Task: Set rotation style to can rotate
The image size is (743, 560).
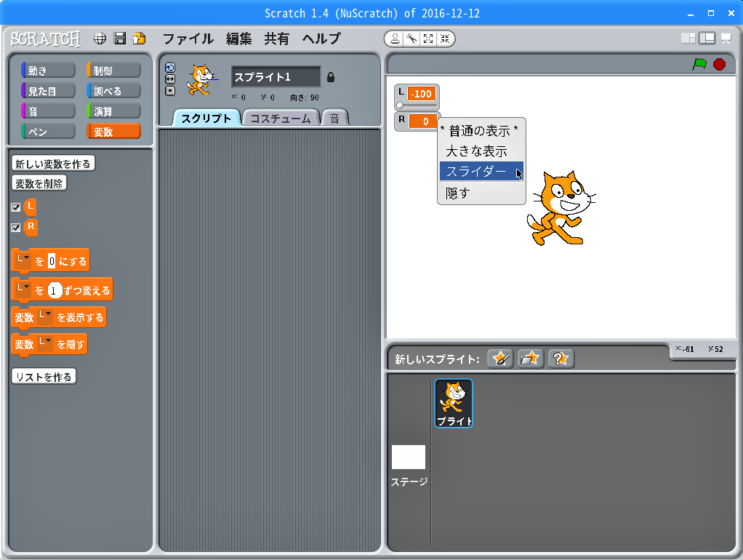Action: [x=170, y=68]
